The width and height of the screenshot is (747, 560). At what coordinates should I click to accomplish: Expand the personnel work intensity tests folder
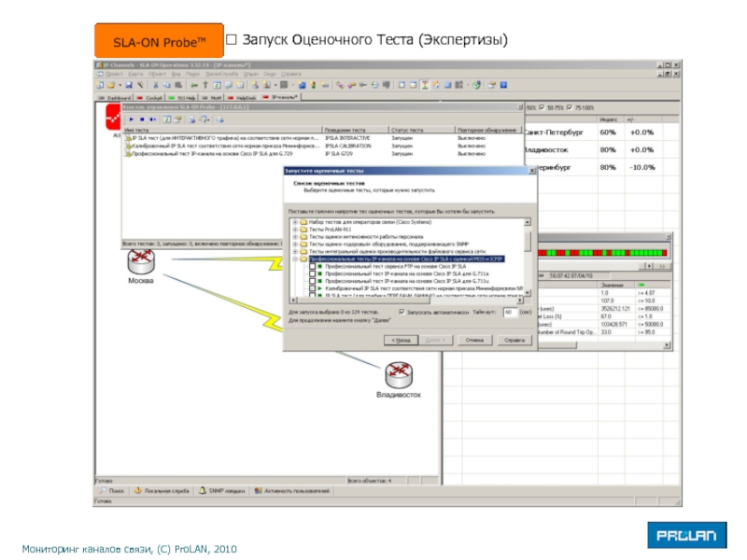click(x=295, y=237)
